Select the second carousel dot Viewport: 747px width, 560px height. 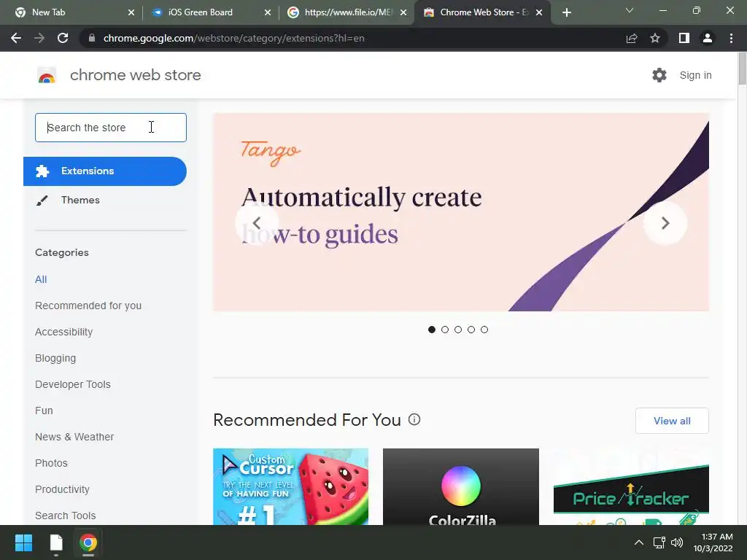pyautogui.click(x=445, y=330)
